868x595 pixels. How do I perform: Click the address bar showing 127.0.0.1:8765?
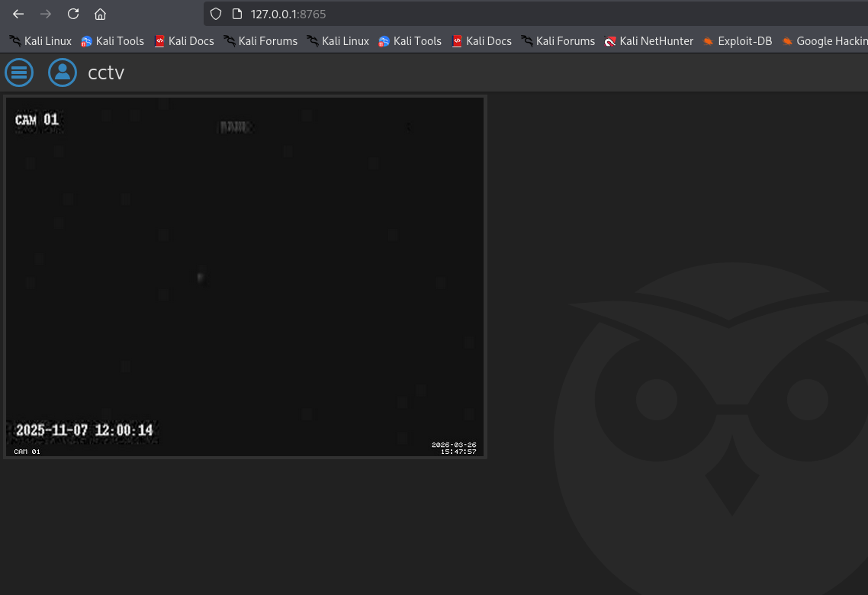tap(534, 14)
